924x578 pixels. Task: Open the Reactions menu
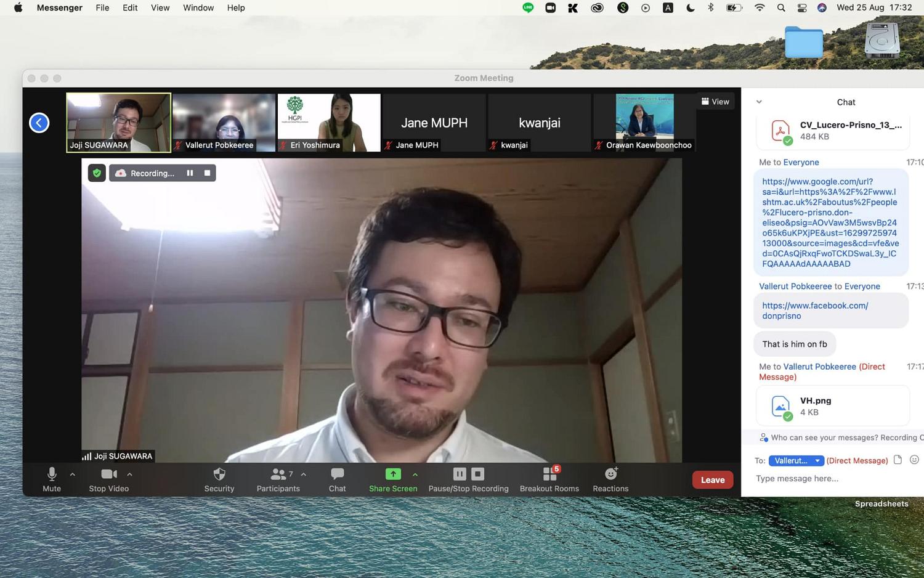pos(610,479)
